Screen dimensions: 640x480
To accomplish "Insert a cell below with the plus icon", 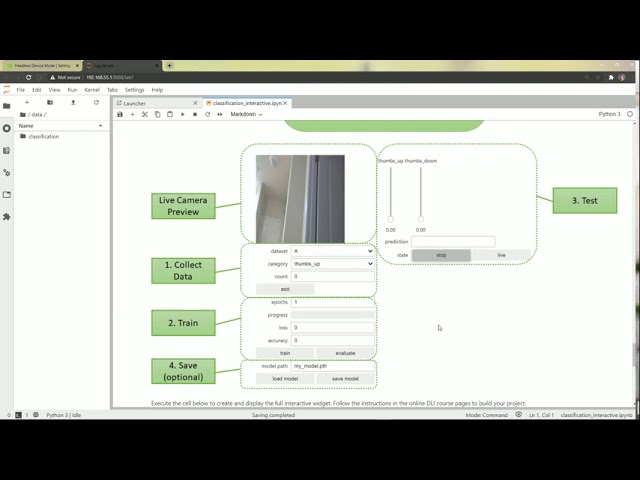I will coord(132,114).
